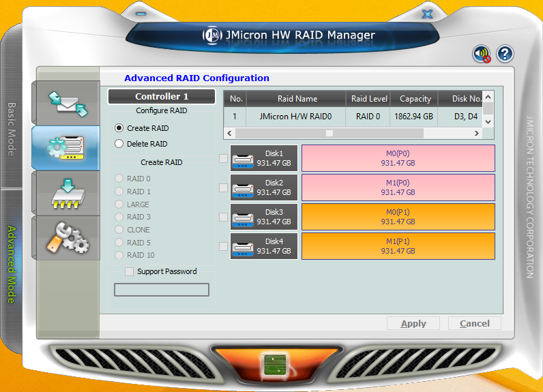The height and width of the screenshot is (392, 543).
Task: Enable the Support Password checkbox
Action: tap(129, 271)
